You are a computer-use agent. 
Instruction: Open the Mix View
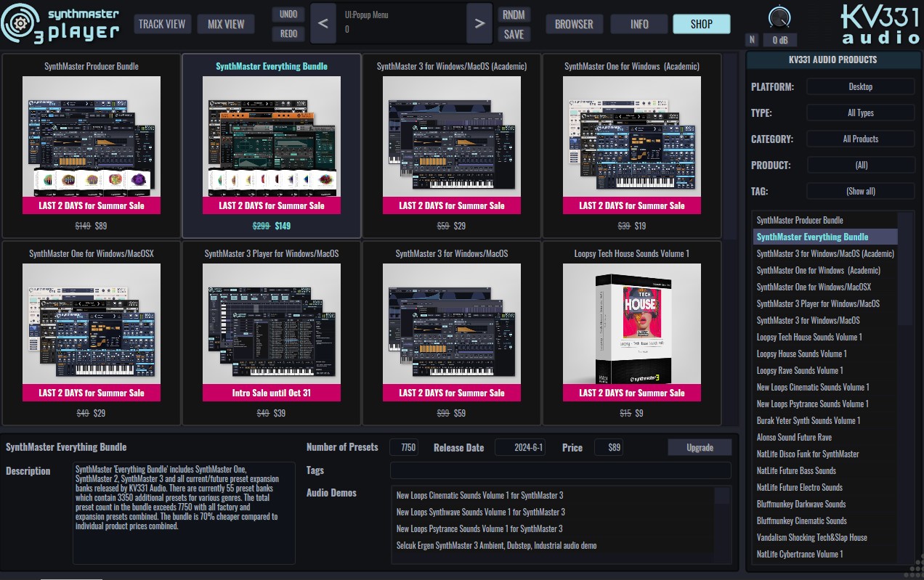226,24
